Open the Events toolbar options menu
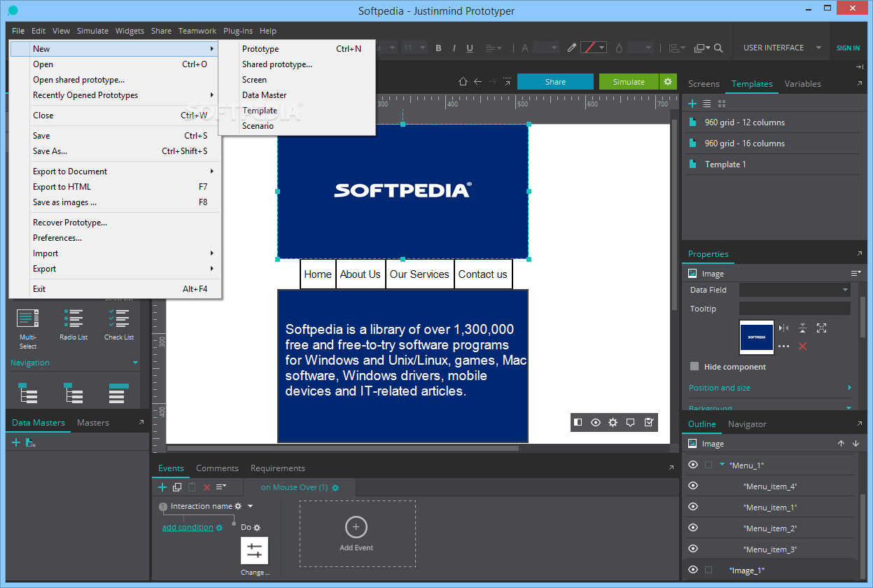Screen dimensions: 873x588 click(221, 487)
